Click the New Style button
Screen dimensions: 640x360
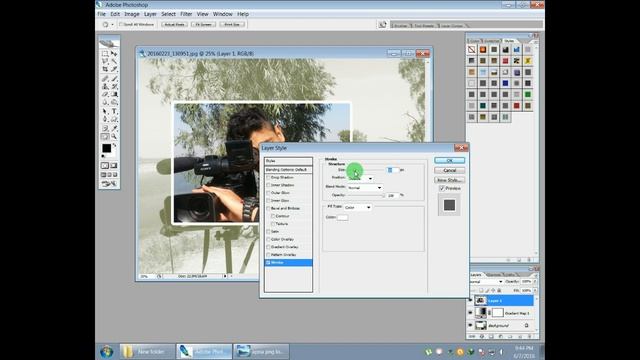tap(449, 180)
